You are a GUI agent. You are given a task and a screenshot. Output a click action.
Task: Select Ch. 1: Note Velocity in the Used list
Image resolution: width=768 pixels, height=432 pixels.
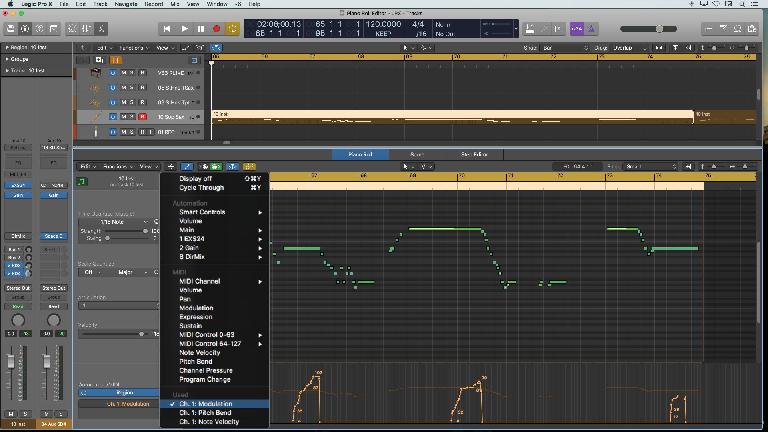pyautogui.click(x=215, y=421)
